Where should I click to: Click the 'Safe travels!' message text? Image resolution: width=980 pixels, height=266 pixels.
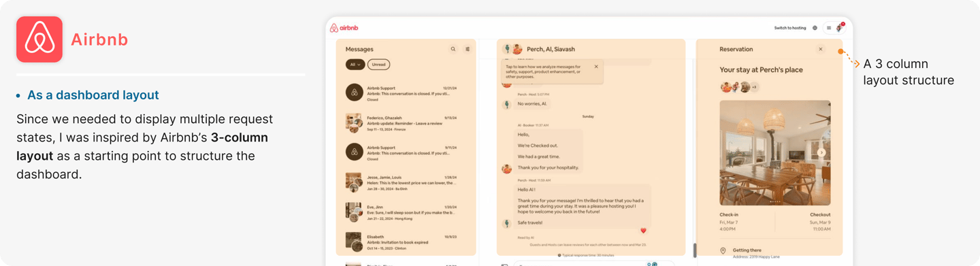(x=531, y=222)
